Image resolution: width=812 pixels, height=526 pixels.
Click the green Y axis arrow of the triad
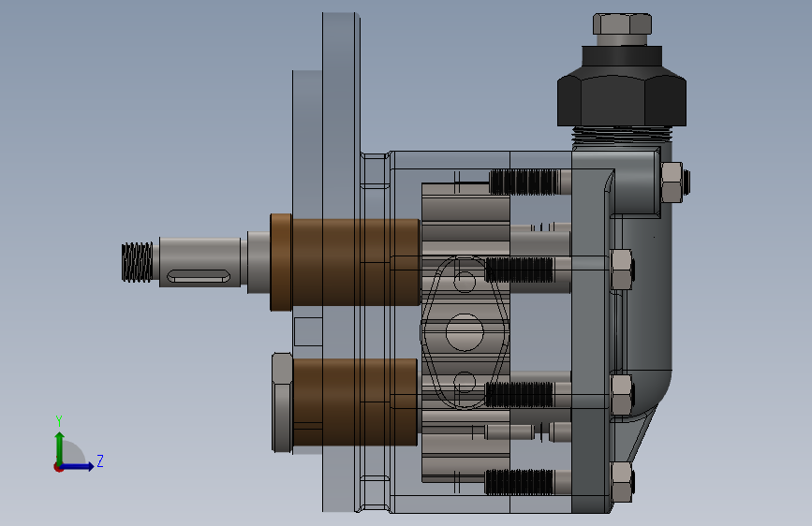60,447
